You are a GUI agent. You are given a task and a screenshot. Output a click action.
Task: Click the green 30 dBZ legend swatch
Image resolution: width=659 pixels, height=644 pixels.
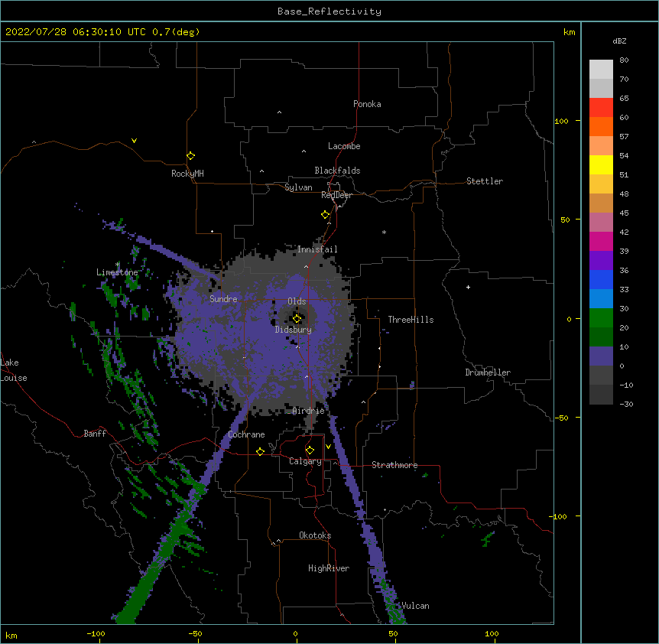tap(601, 318)
